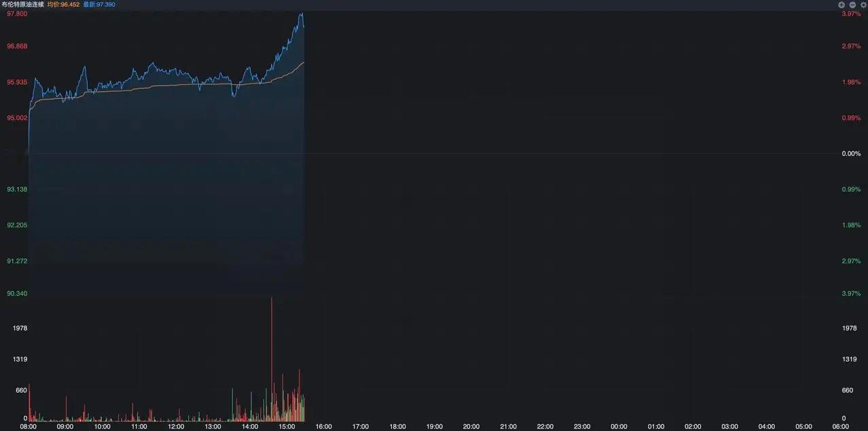Select the 15:00 time axis marker
Viewport: 868px width, 431px height.
287,427
